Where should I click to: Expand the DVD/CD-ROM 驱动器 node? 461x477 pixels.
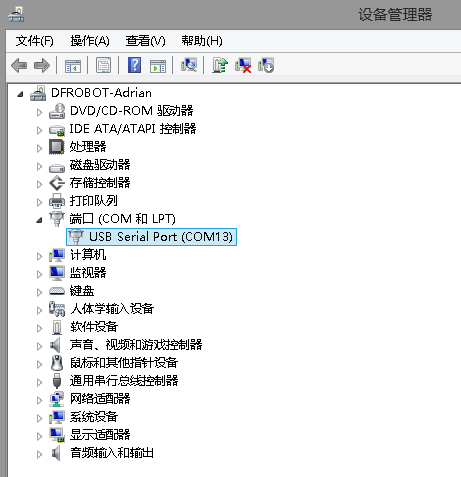39,112
